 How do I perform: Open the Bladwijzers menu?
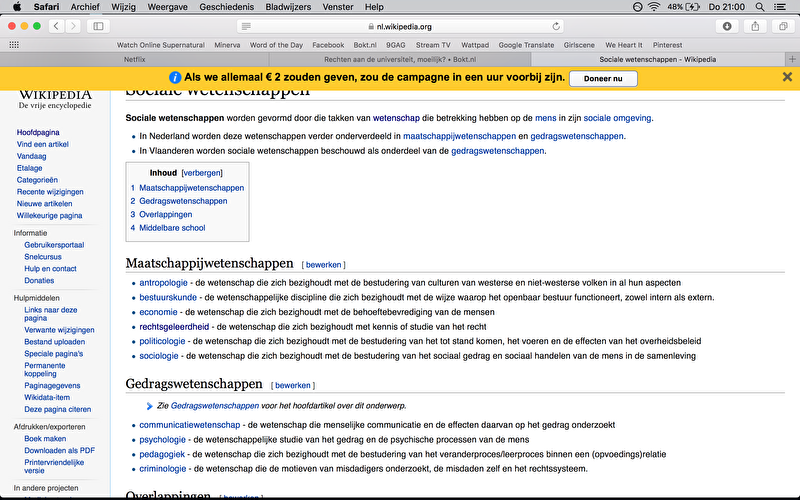pos(288,7)
